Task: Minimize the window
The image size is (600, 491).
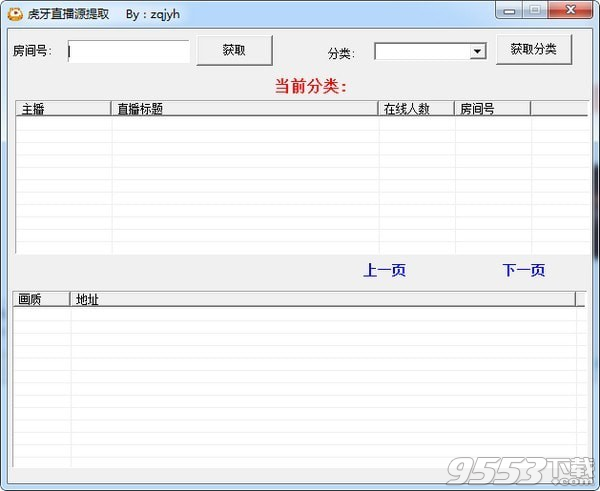Action: [x=509, y=10]
